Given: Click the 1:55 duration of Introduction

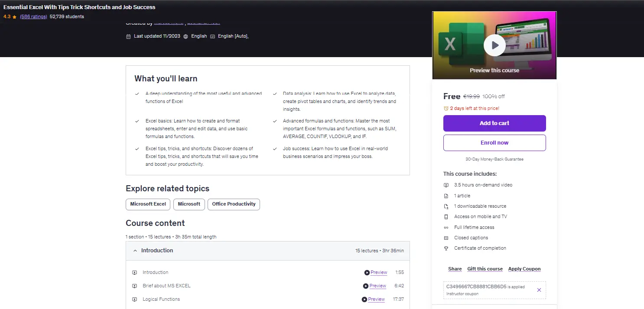Looking at the screenshot, I should [x=400, y=273].
